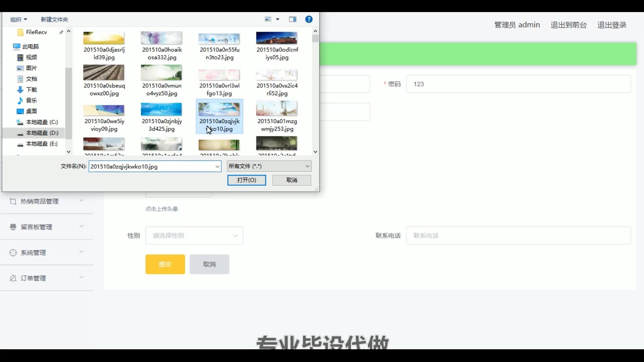Open the Music (音乐) folder

click(x=31, y=101)
